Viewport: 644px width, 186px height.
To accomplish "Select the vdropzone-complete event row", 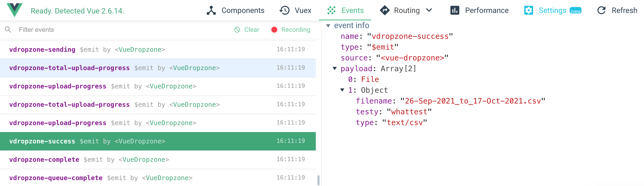I will point(158,160).
